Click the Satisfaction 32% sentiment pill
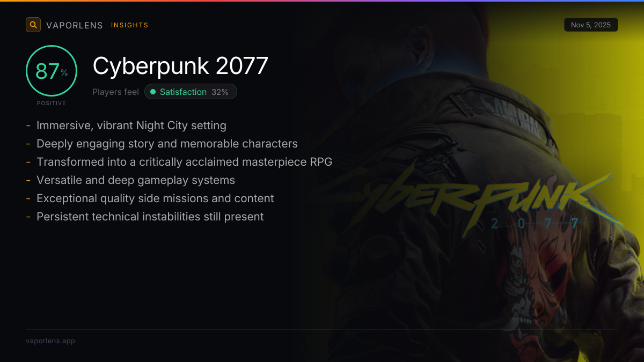This screenshot has width=644, height=362. (x=191, y=92)
